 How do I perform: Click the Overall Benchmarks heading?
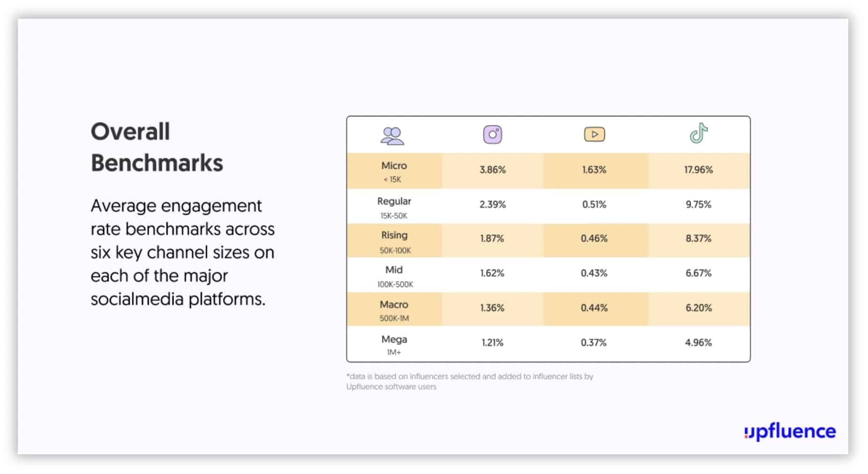pyautogui.click(x=156, y=147)
